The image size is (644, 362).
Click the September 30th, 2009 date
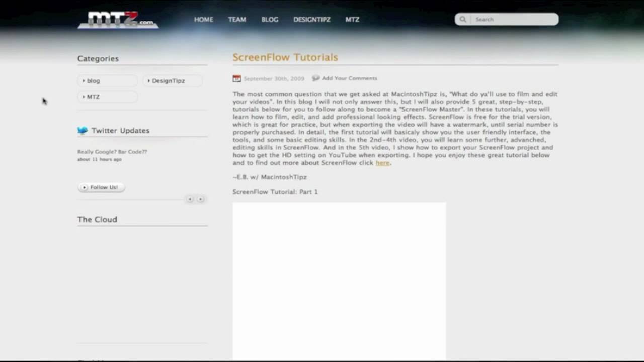(x=274, y=79)
